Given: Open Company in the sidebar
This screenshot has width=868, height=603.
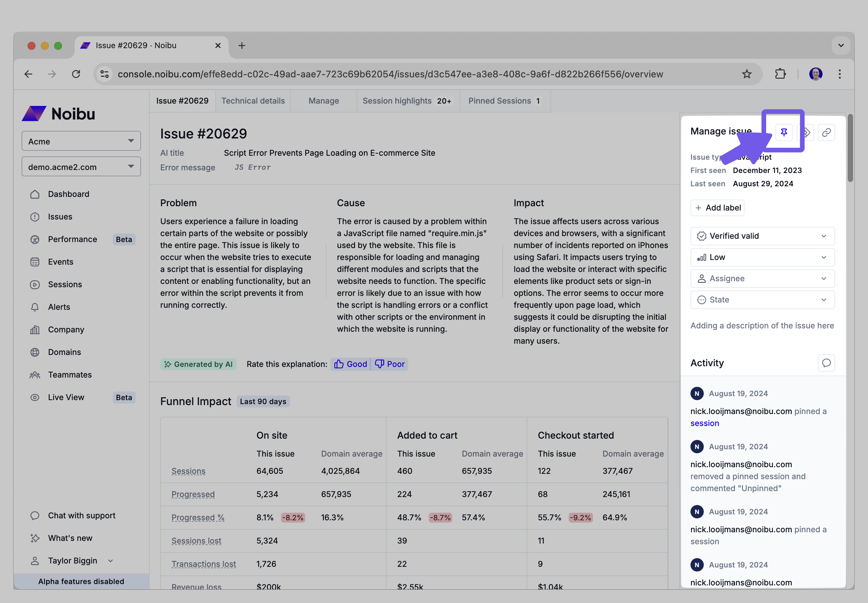Looking at the screenshot, I should pos(66,329).
